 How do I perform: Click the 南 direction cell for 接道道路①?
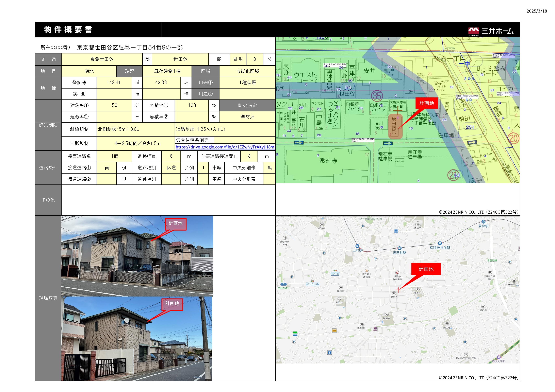point(107,168)
